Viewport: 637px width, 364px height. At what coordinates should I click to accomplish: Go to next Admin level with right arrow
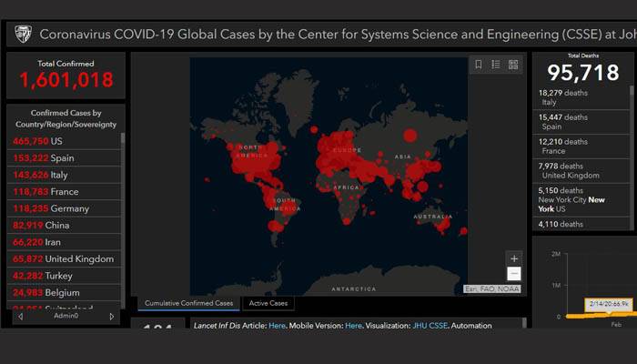pyautogui.click(x=112, y=316)
